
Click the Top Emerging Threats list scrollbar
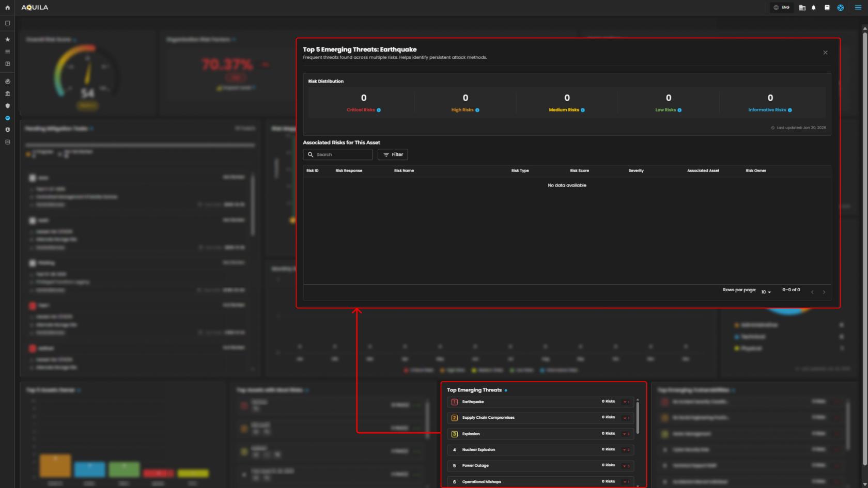638,417
